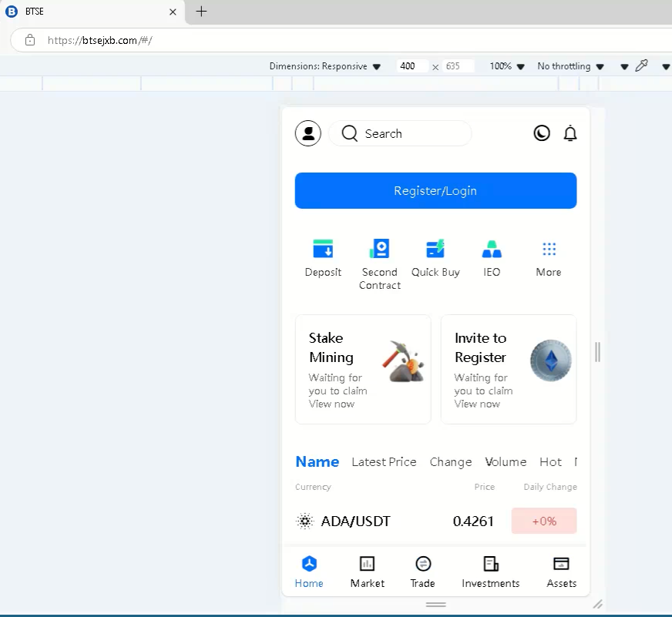The image size is (672, 617).
Task: Click the Register/Login button
Action: [x=435, y=190]
